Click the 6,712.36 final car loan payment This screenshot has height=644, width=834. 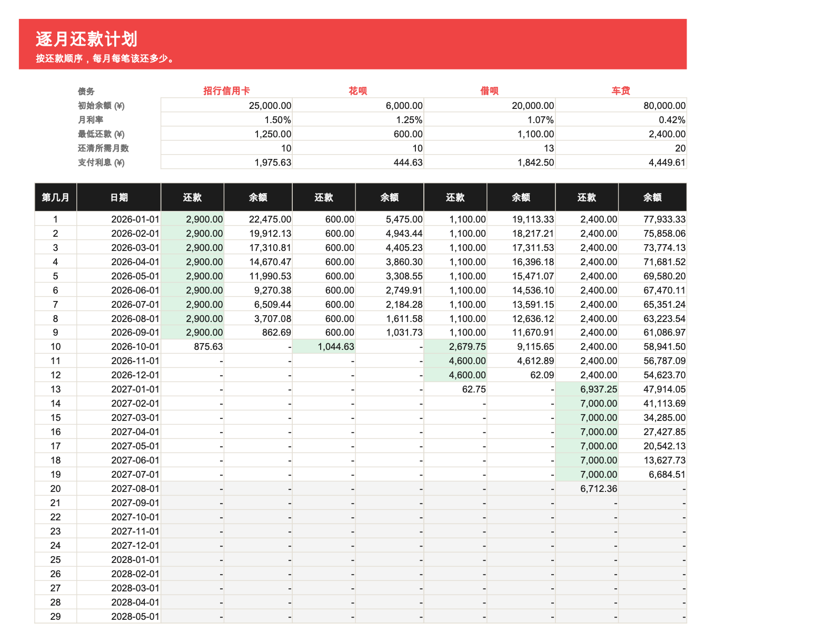(x=587, y=488)
